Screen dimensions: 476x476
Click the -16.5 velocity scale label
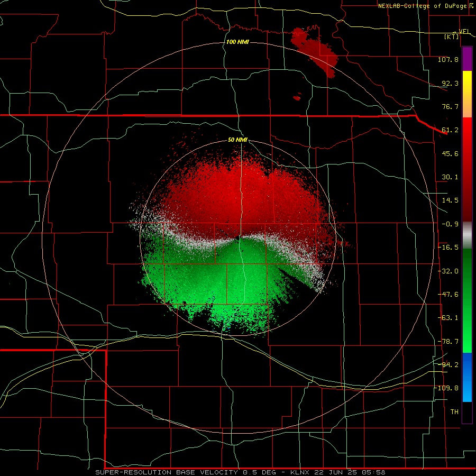point(448,248)
